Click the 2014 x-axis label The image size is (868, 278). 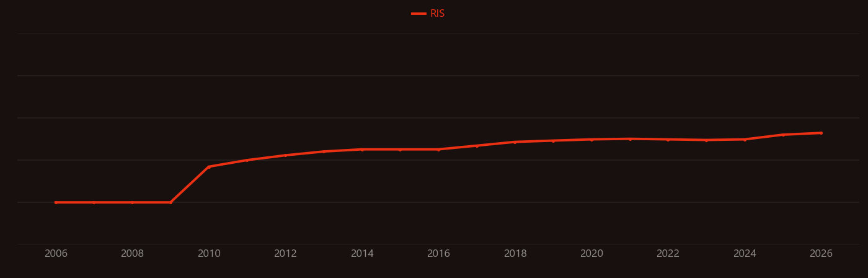point(362,254)
